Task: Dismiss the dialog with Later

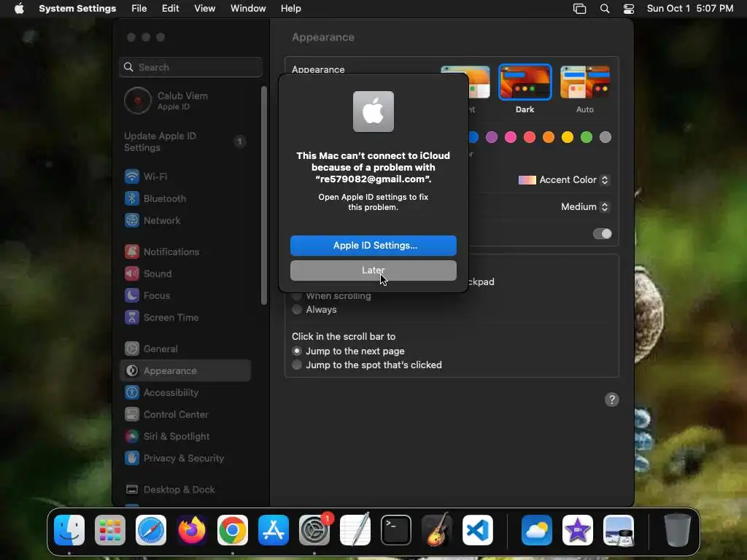Action: point(373,271)
